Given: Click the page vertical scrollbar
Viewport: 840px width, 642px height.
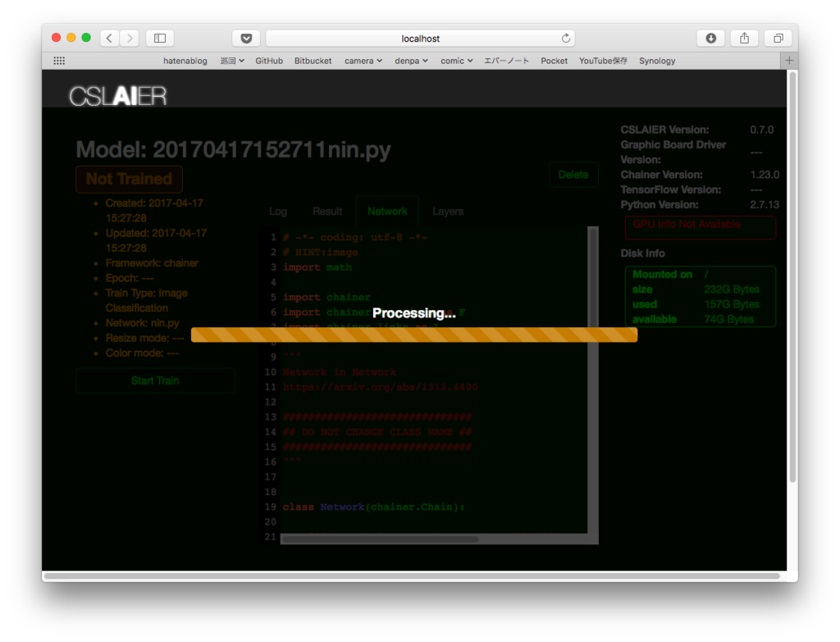Looking at the screenshot, I should (x=793, y=279).
